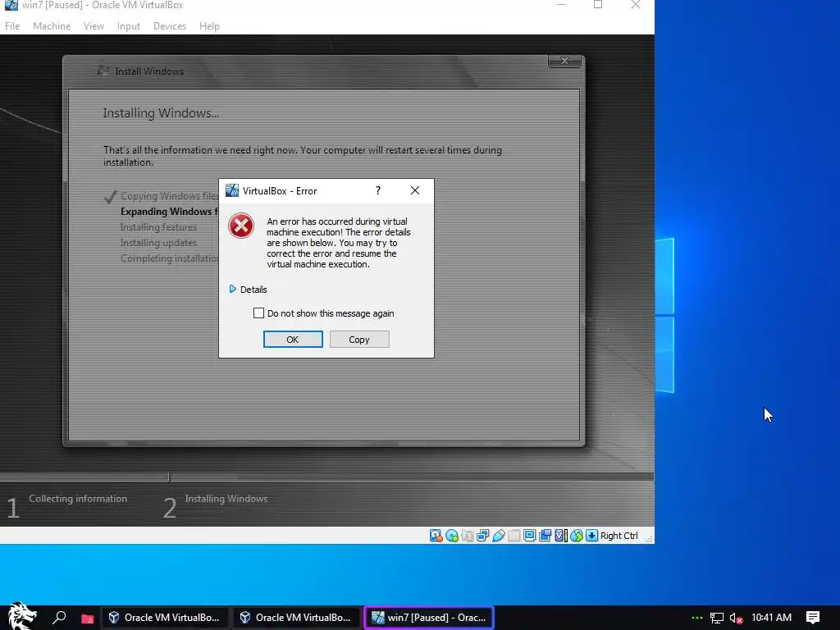The image size is (840, 630).
Task: Select win7 [Paused] taskbar button
Action: pyautogui.click(x=429, y=617)
